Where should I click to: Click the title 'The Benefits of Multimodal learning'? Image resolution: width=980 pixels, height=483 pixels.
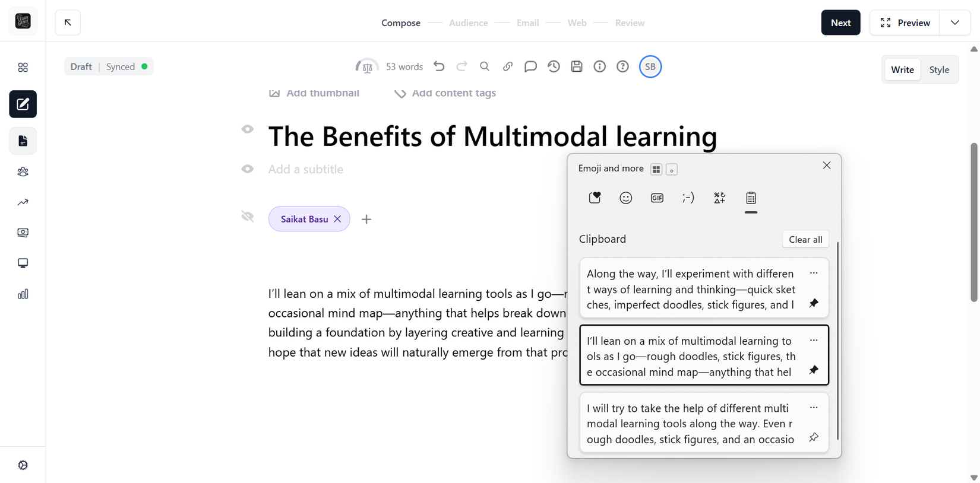click(x=492, y=136)
